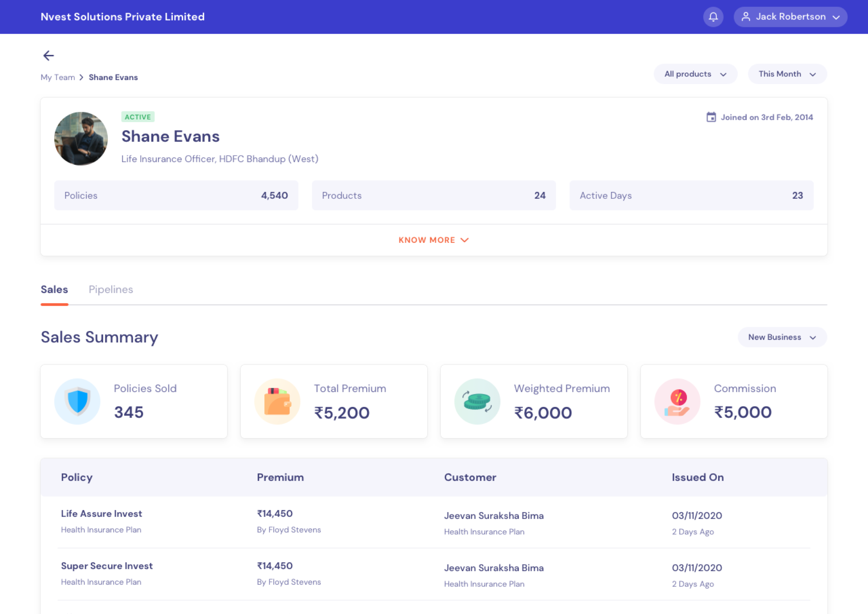Click the Policies Sold shield icon
The image size is (868, 614).
tap(78, 402)
